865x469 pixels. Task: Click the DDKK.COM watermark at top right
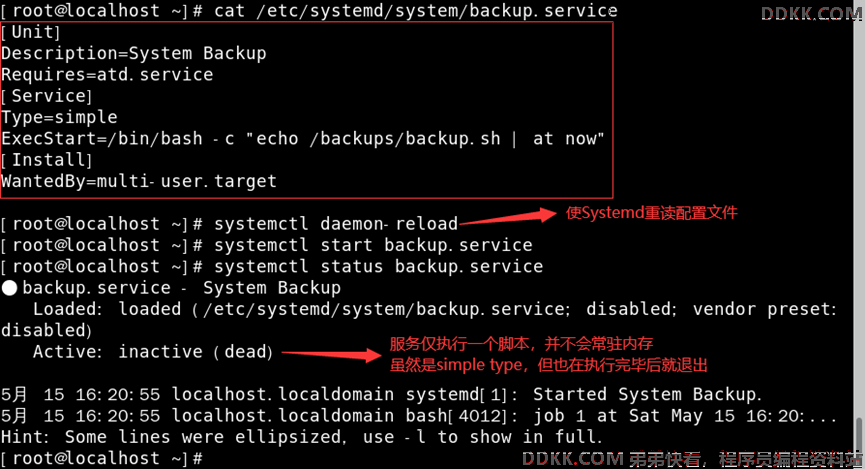click(x=811, y=13)
